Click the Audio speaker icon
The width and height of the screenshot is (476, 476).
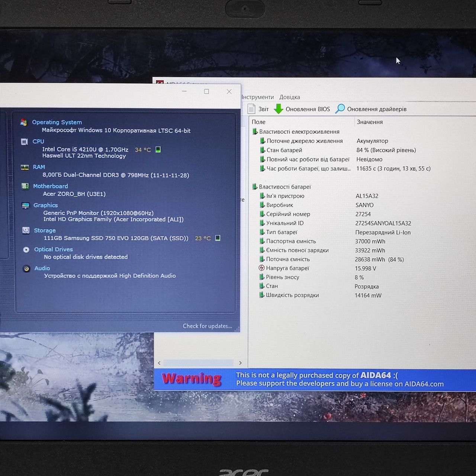point(26,268)
